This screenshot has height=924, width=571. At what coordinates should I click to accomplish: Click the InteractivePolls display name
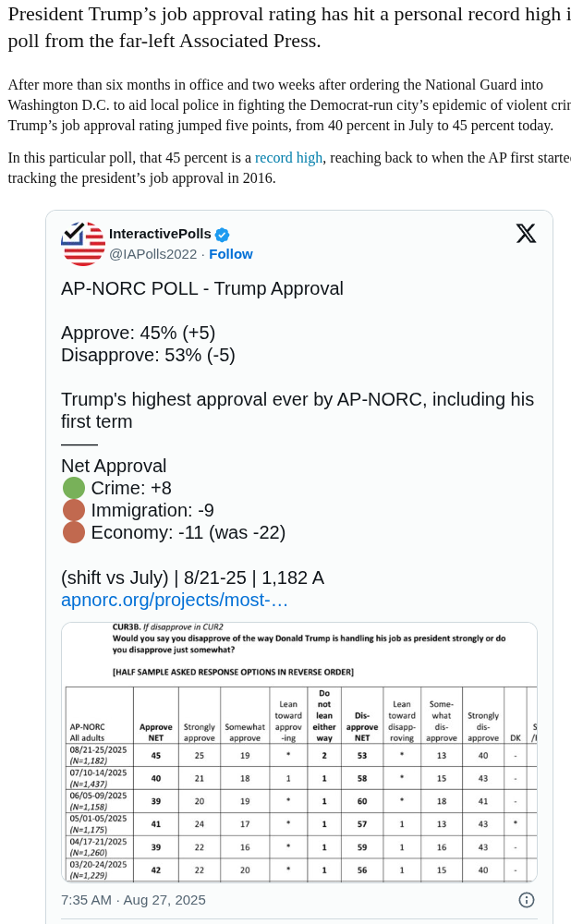[160, 234]
